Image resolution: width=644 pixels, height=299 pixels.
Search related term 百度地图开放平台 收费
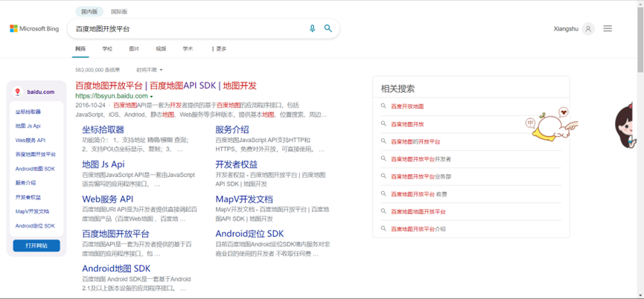tap(419, 194)
